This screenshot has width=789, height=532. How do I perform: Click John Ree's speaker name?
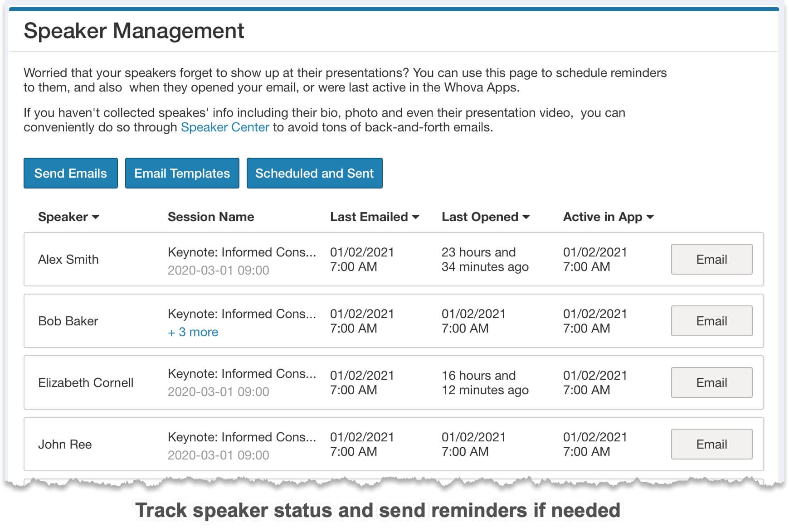[65, 444]
